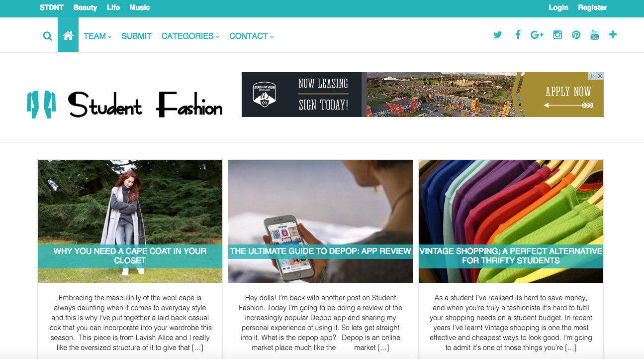Viewport: 644px width, 359px height.
Task: Visit the Pinterest icon link
Action: pyautogui.click(x=576, y=35)
